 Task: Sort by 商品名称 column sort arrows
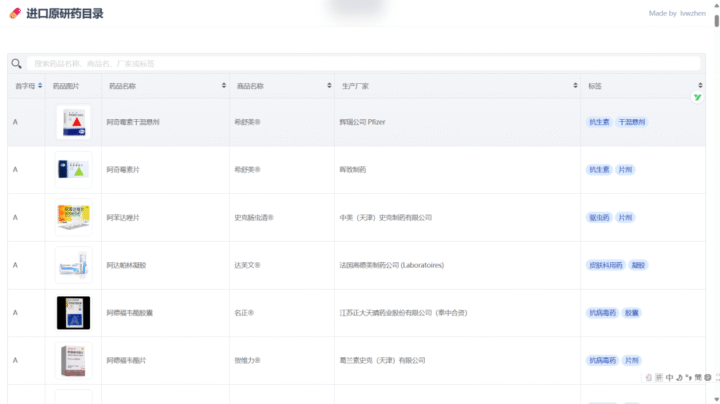328,86
